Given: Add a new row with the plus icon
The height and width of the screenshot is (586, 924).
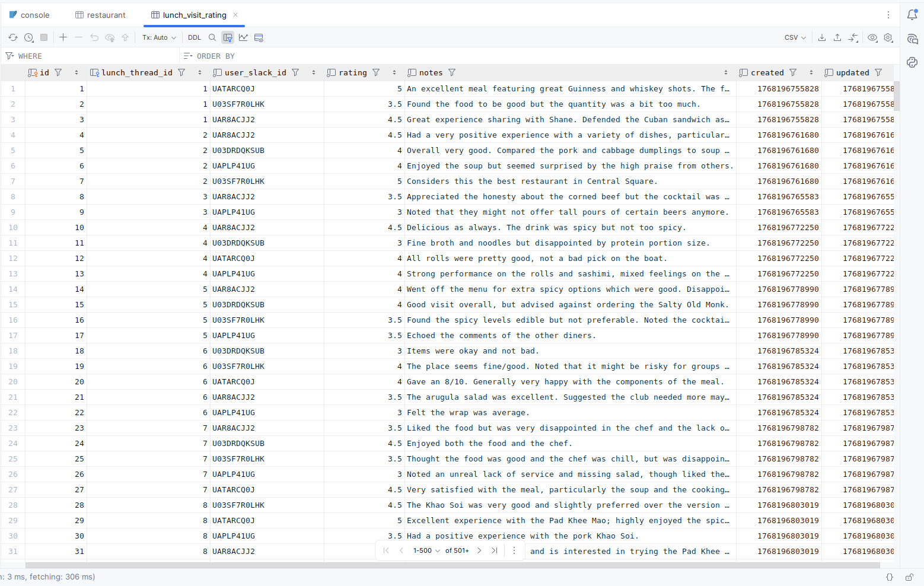Looking at the screenshot, I should 63,37.
